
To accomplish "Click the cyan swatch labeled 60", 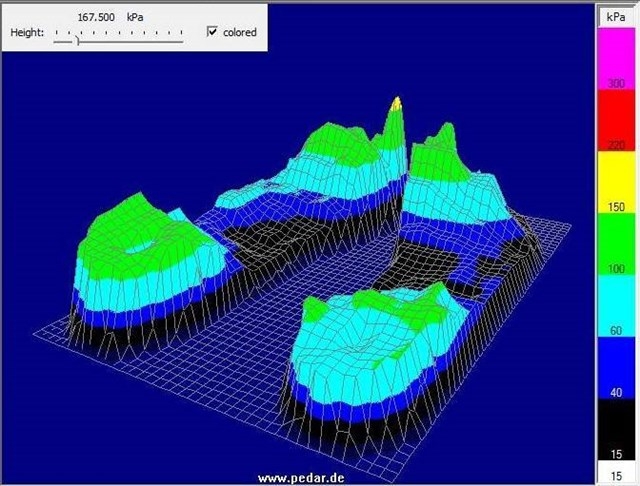I will tap(616, 306).
